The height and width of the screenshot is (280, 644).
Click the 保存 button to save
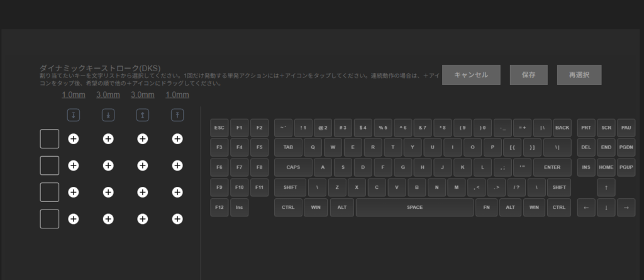[x=528, y=75]
